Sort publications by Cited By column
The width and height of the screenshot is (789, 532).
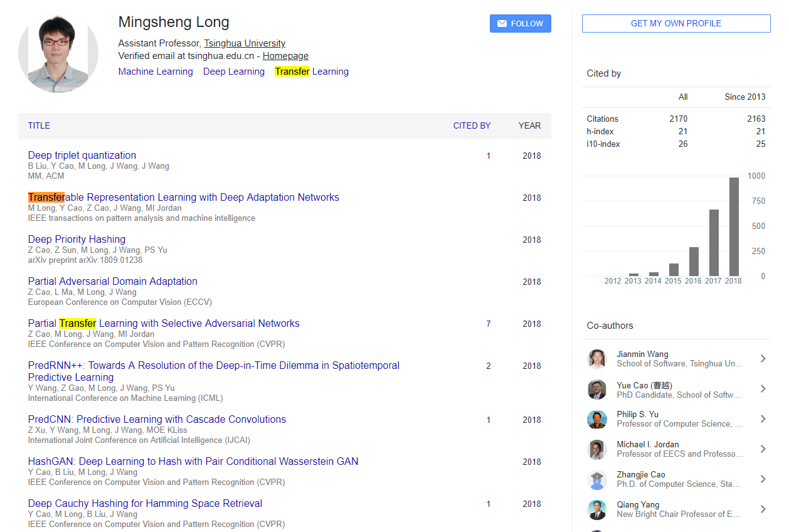coord(472,125)
